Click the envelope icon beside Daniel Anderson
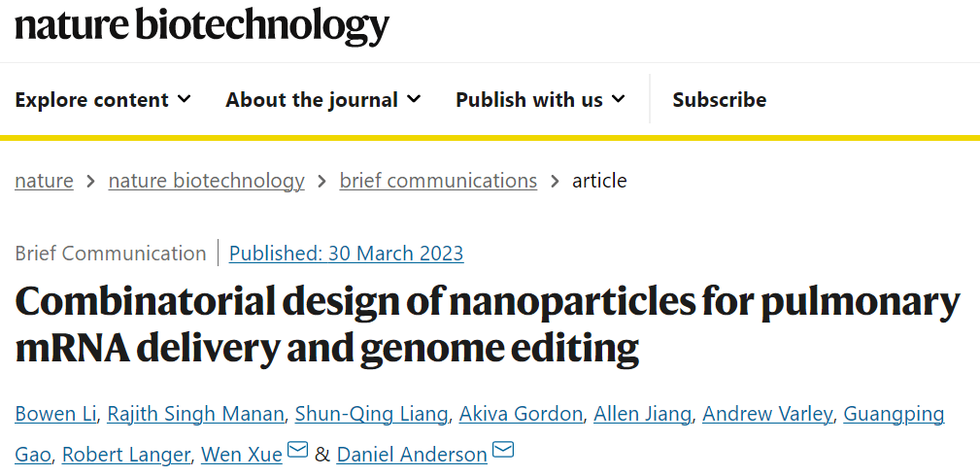The width and height of the screenshot is (980, 476). coord(503,450)
